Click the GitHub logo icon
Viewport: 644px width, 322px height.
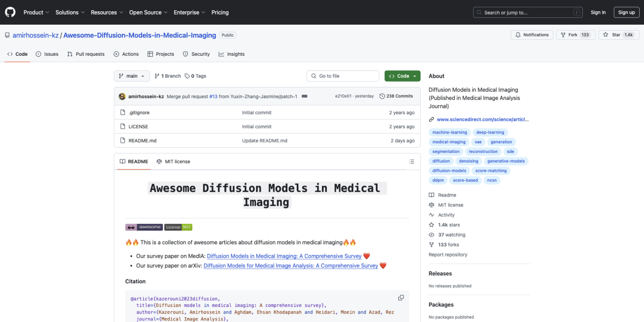click(11, 12)
